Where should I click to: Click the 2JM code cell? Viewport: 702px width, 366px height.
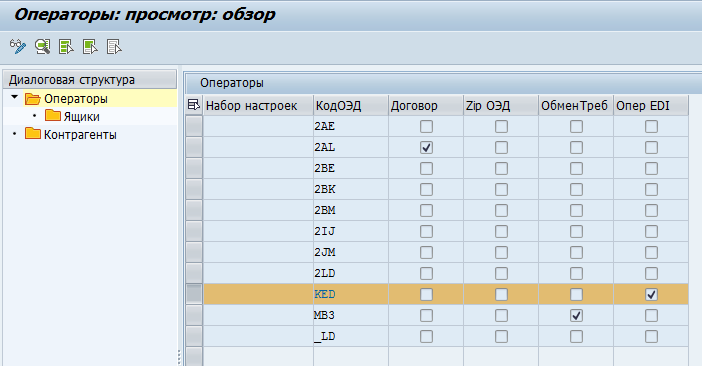(351, 252)
